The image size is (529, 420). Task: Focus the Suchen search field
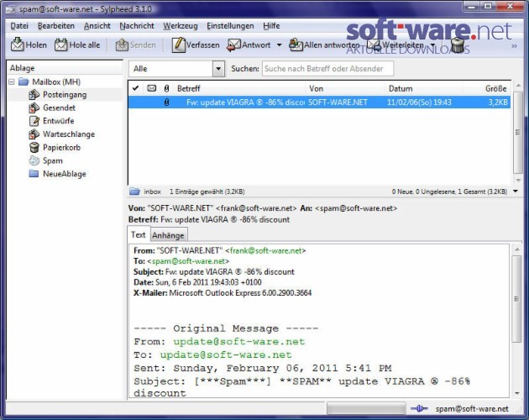pos(327,69)
